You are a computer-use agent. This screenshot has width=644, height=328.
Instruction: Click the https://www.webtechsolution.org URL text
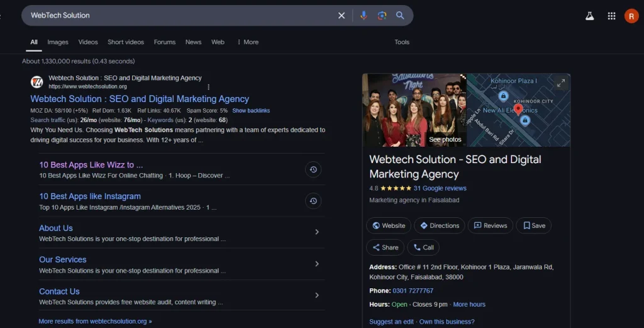coord(87,87)
